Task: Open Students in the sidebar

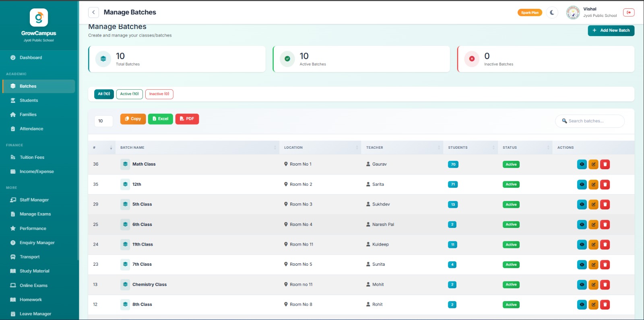Action: click(29, 101)
